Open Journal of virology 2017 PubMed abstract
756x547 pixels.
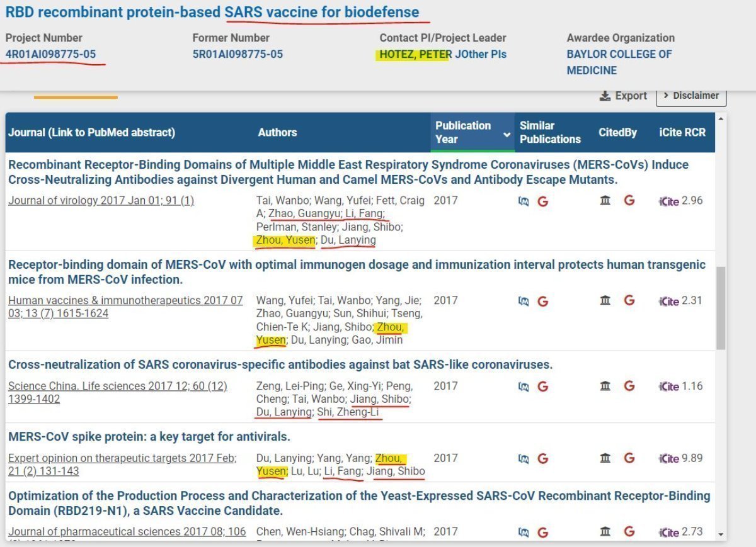[x=101, y=201]
